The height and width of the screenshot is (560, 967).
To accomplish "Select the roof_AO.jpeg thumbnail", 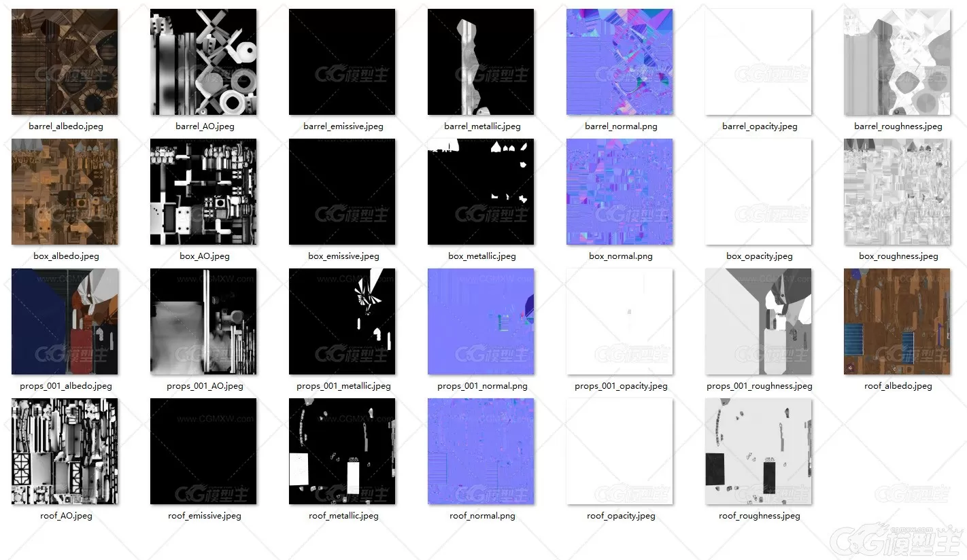I will (65, 451).
